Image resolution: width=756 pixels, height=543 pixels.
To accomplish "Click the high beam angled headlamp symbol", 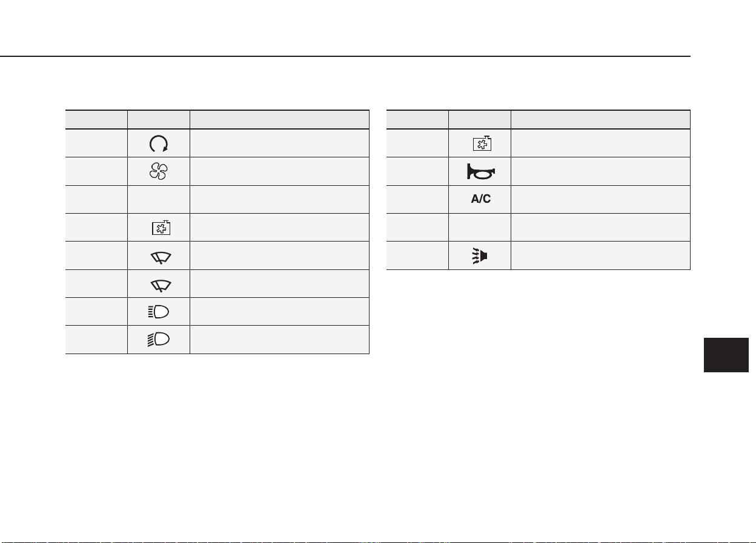I will click(x=159, y=340).
